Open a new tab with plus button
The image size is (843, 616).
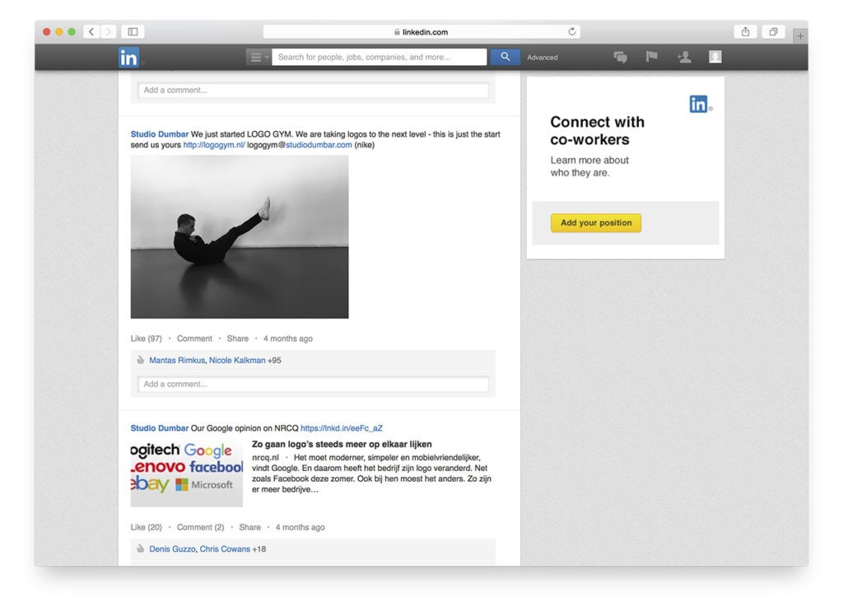coord(800,36)
